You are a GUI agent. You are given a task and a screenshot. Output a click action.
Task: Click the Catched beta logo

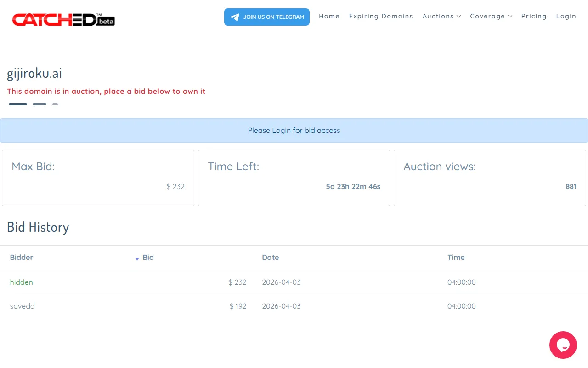coord(63,19)
